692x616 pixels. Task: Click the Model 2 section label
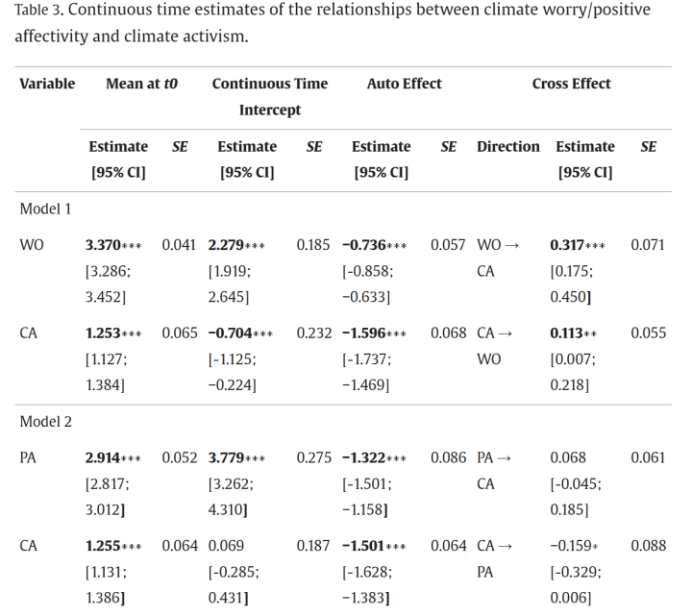coord(45,421)
